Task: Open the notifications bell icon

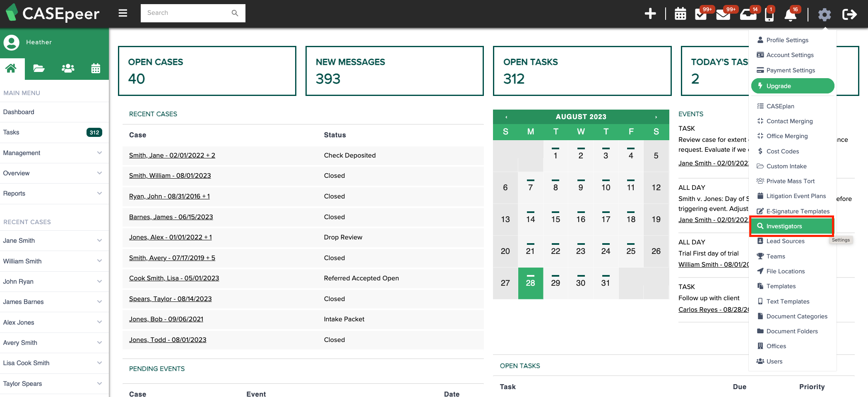Action: [790, 14]
